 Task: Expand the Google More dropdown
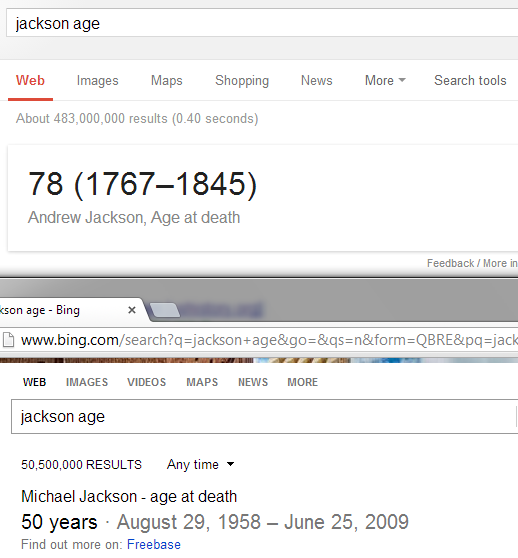point(385,80)
